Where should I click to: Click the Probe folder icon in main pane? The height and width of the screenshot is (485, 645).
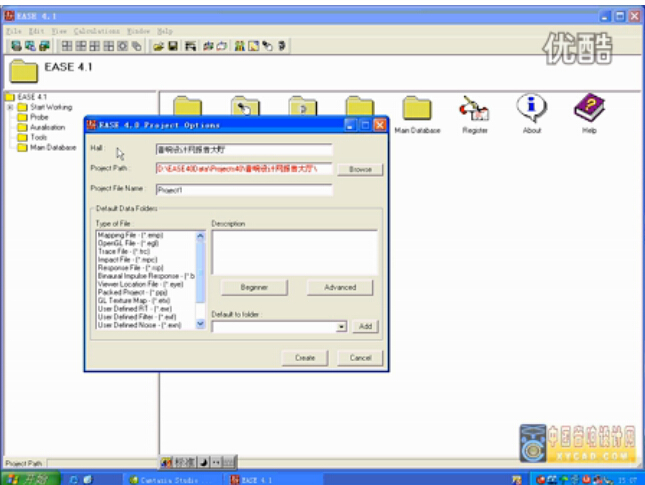tap(245, 106)
